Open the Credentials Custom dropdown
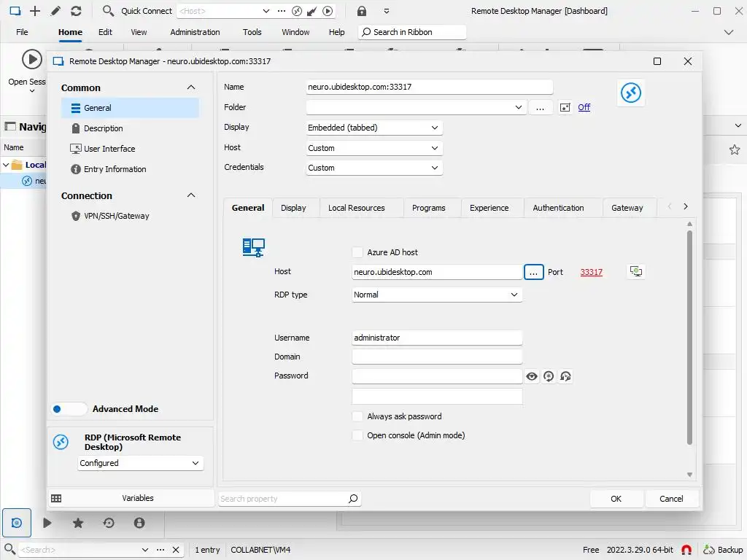 pyautogui.click(x=374, y=168)
